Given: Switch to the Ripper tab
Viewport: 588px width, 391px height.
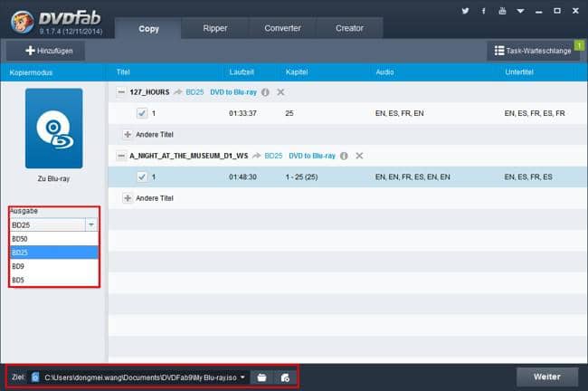Looking at the screenshot, I should pyautogui.click(x=215, y=28).
